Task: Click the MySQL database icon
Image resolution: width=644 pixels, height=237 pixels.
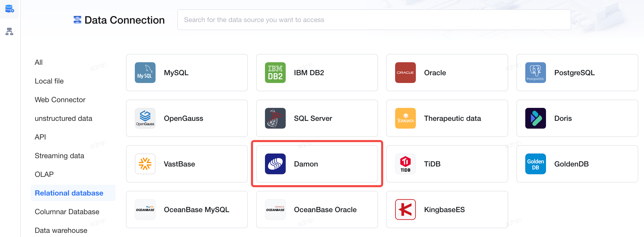Action: click(145, 73)
